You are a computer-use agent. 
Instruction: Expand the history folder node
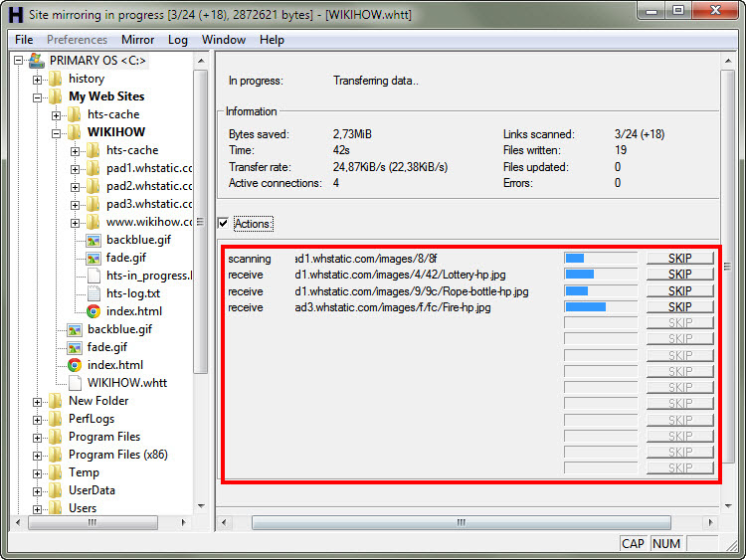coord(37,80)
